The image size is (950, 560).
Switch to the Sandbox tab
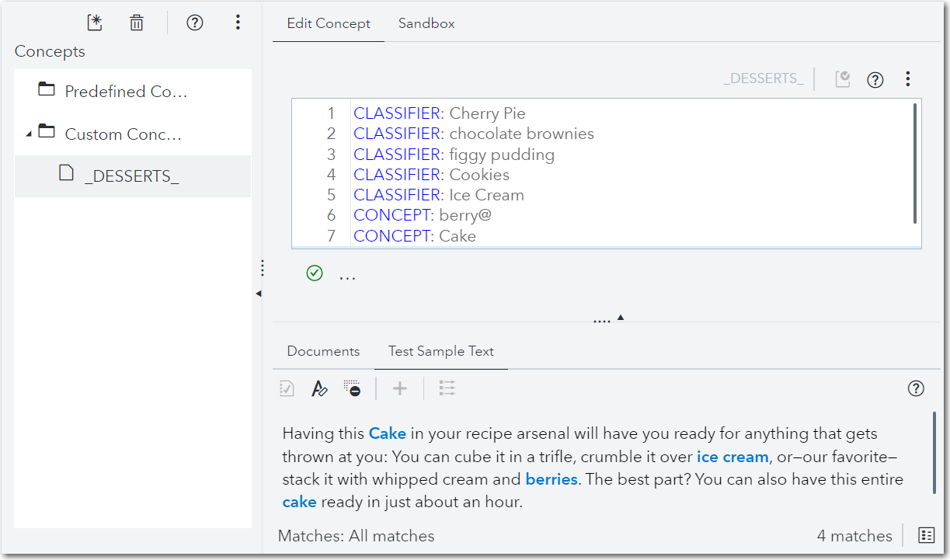[x=426, y=23]
